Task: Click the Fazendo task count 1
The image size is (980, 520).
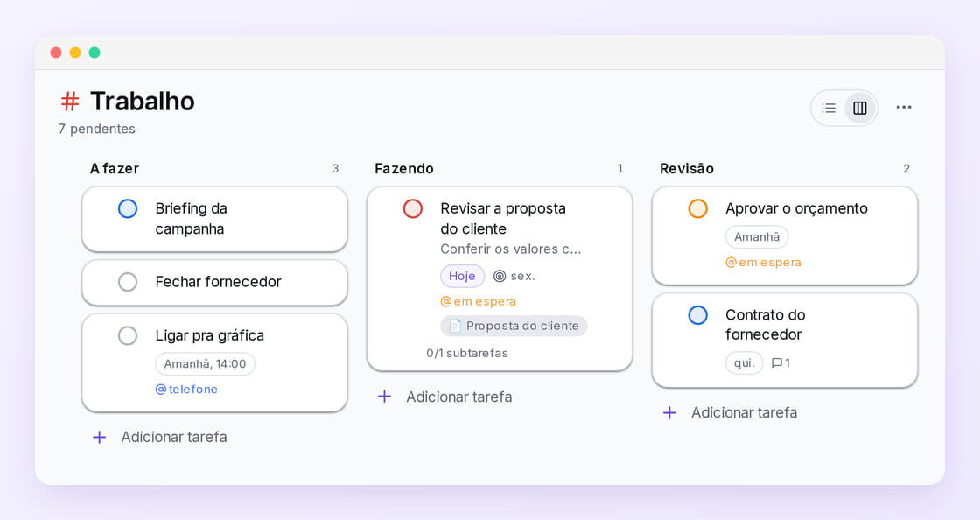Action: 620,169
